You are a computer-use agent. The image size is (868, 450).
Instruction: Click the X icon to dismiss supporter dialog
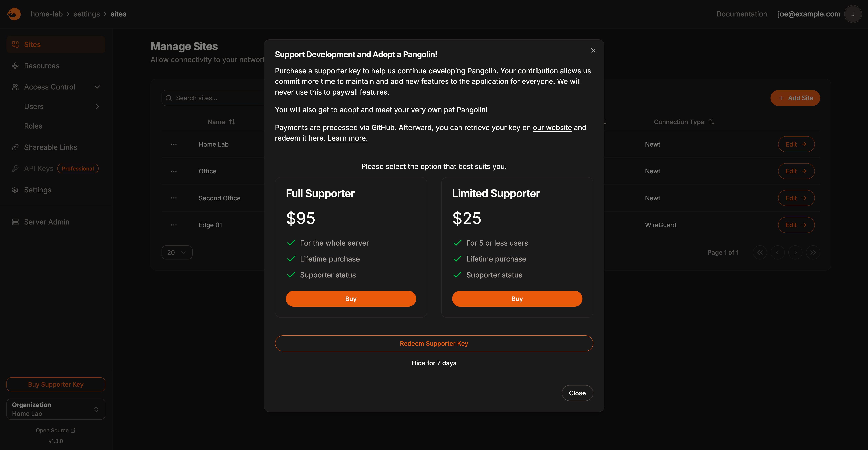[593, 51]
